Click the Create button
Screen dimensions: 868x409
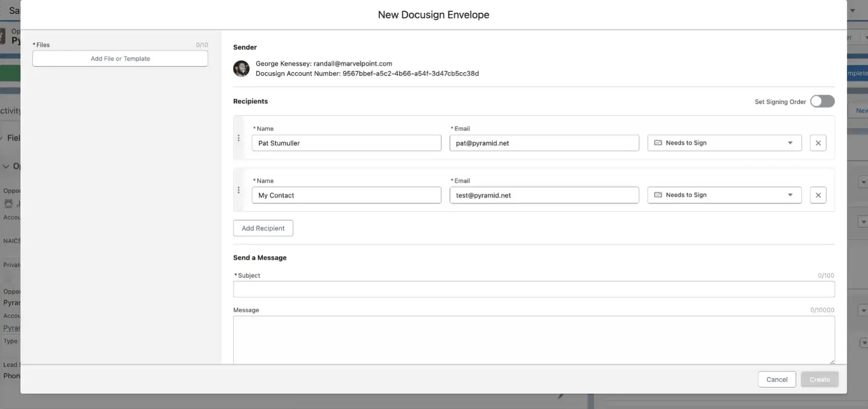coord(819,379)
